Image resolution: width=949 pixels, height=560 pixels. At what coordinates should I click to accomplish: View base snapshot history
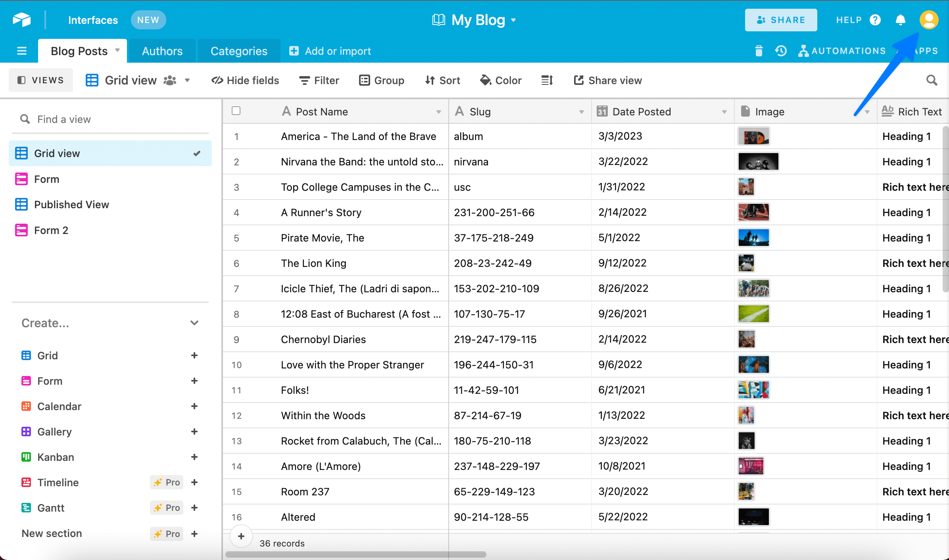(x=780, y=50)
